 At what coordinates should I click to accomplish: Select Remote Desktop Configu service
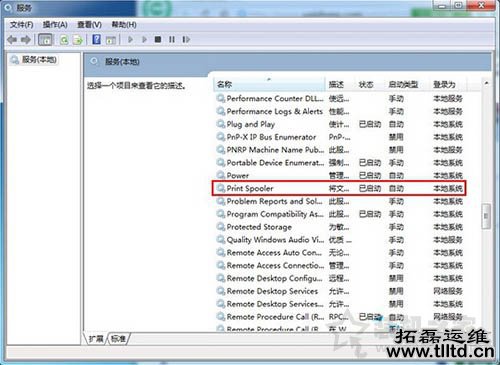(339, 278)
